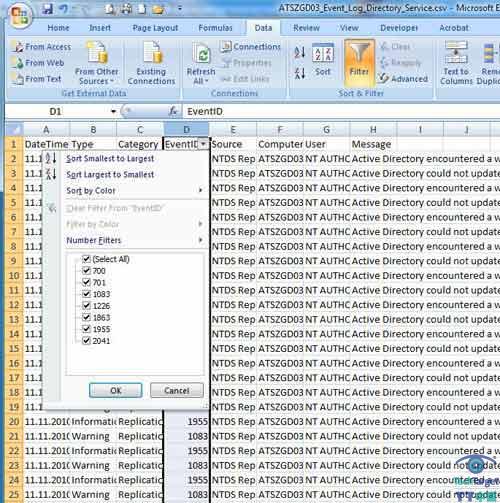Image resolution: width=500 pixels, height=503 pixels.
Task: Open Existing Connections dialog
Action: pos(151,63)
